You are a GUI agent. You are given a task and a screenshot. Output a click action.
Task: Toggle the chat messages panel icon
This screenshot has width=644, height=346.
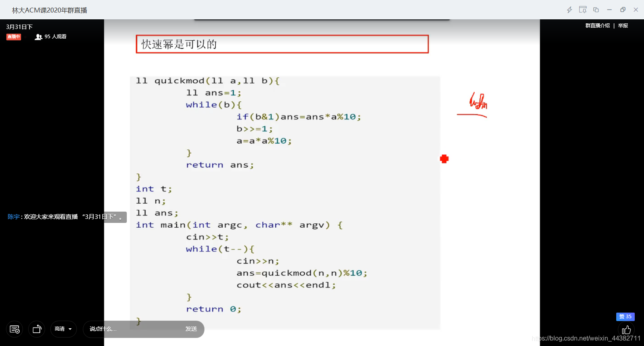point(14,329)
